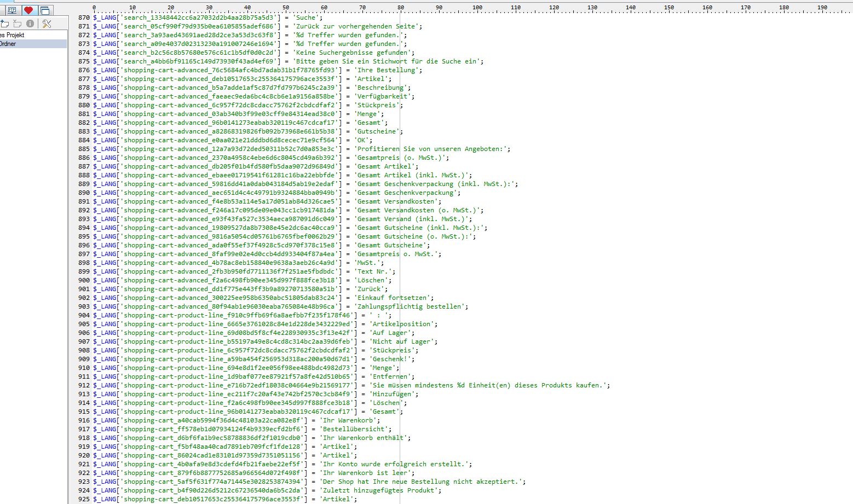Click 'Gesamt Versand (inkl. MwSt.)' string
Image resolution: width=853 pixels, height=504 pixels.
(x=411, y=219)
